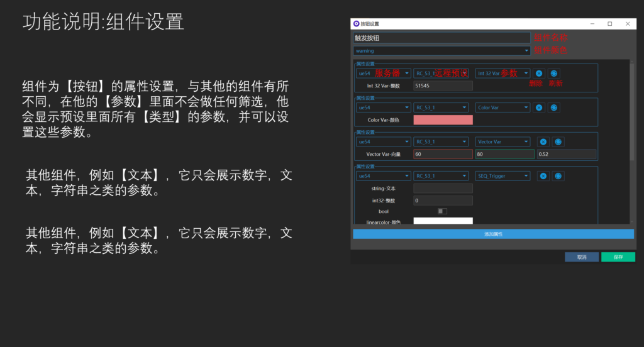
Task: Click the dialog's vertical scrollbar
Action: [x=631, y=111]
